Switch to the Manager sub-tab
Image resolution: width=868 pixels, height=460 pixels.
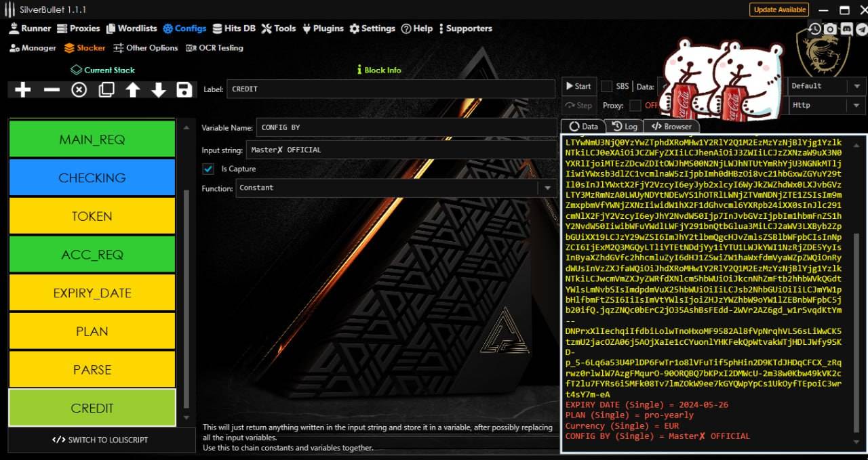tap(33, 48)
